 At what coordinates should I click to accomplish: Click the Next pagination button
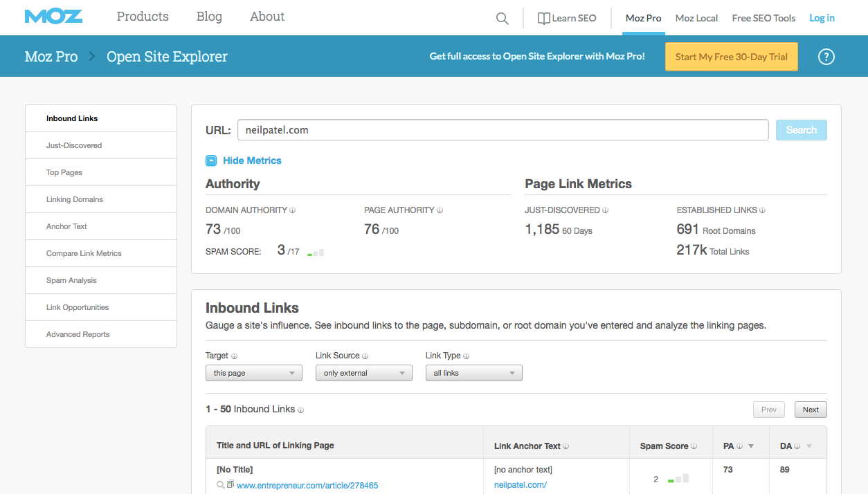pyautogui.click(x=811, y=410)
